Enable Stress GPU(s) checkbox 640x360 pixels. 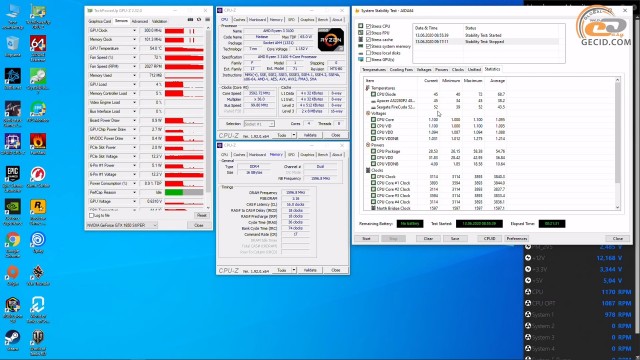point(368,60)
